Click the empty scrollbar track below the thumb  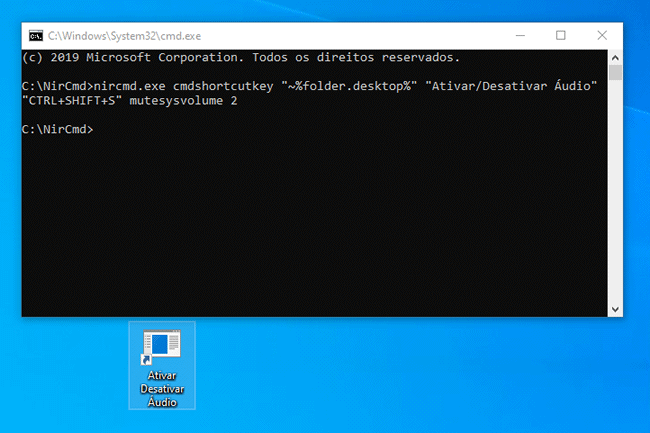tap(615, 200)
